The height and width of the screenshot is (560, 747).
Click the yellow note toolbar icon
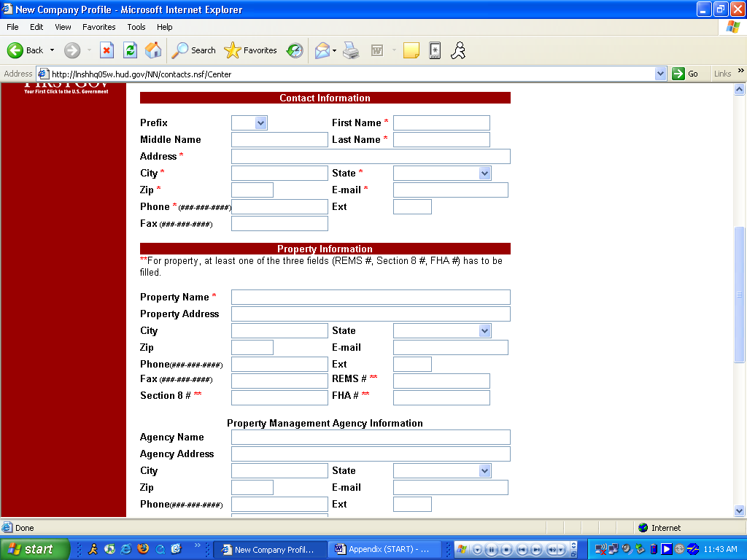[411, 50]
